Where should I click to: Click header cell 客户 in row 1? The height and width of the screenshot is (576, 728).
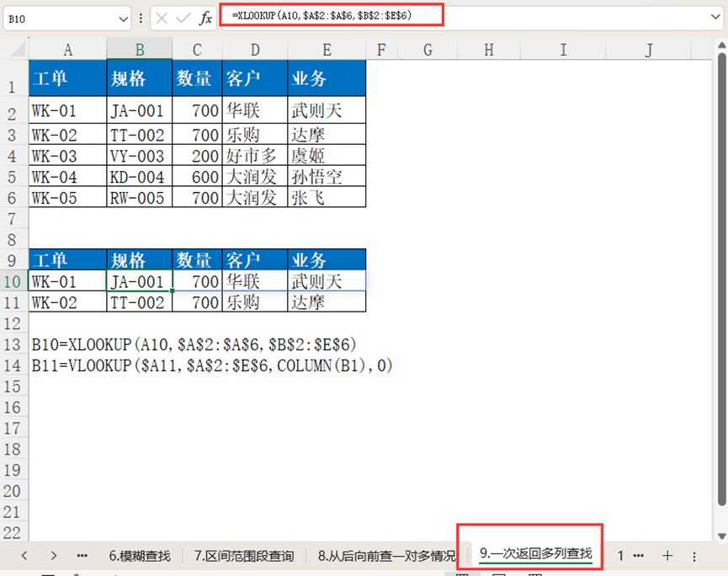coord(255,78)
